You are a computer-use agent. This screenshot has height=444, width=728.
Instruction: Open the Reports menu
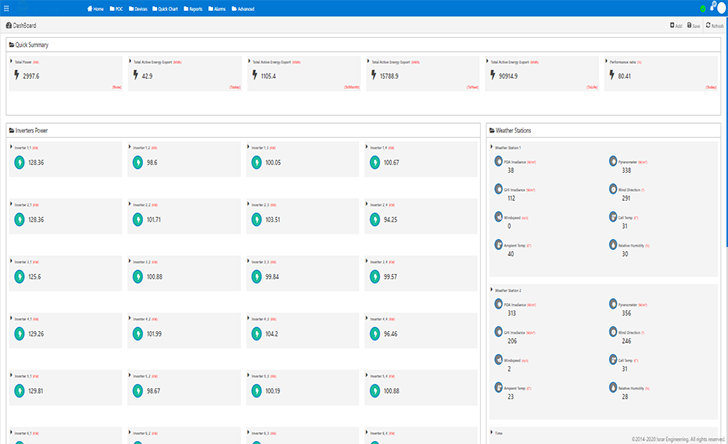pos(193,9)
